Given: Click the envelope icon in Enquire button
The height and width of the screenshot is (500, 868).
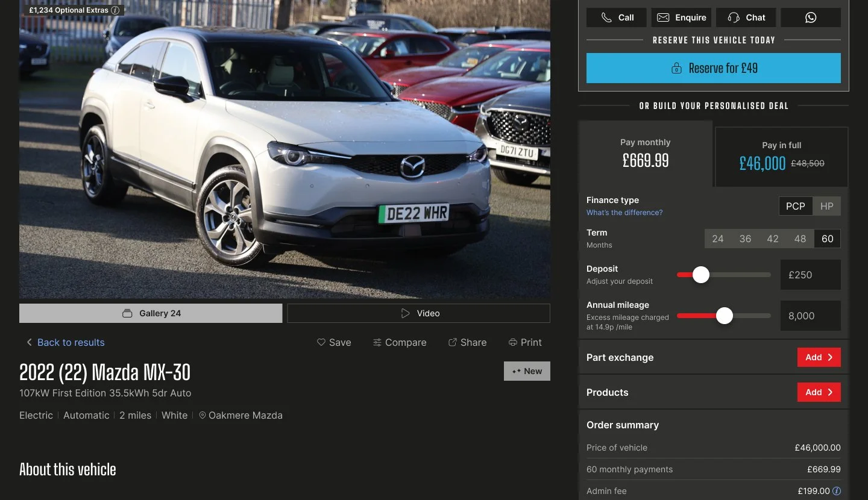Looking at the screenshot, I should click(x=663, y=17).
